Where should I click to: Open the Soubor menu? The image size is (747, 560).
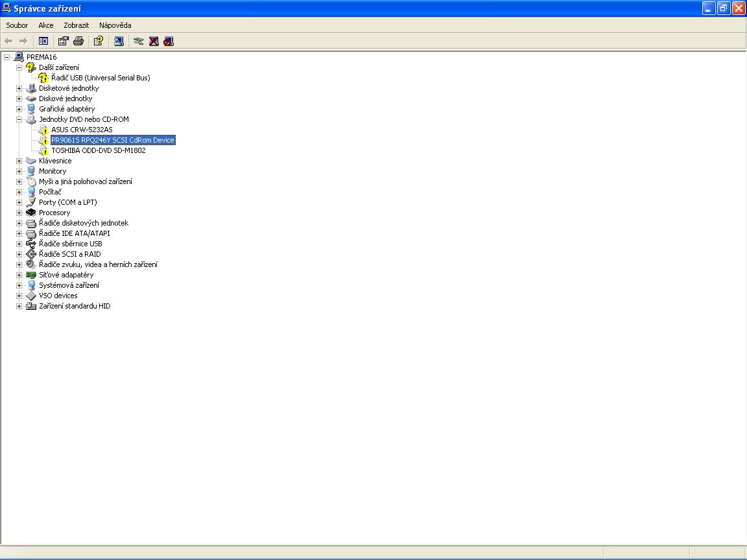[x=17, y=25]
